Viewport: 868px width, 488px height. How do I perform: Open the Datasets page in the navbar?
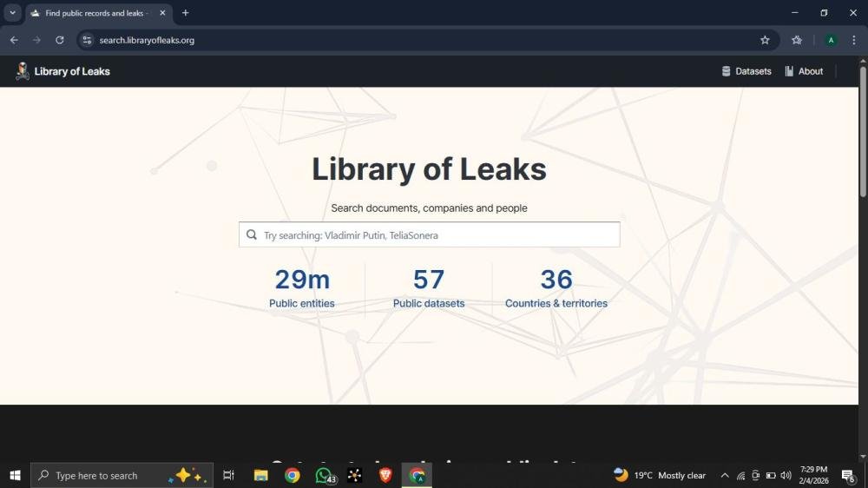(746, 71)
